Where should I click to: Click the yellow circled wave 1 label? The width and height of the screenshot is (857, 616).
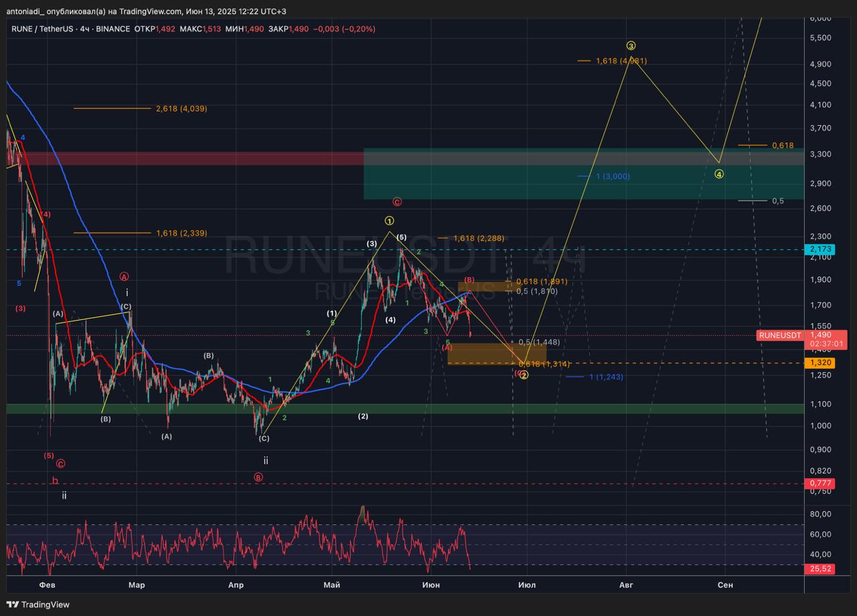point(389,220)
